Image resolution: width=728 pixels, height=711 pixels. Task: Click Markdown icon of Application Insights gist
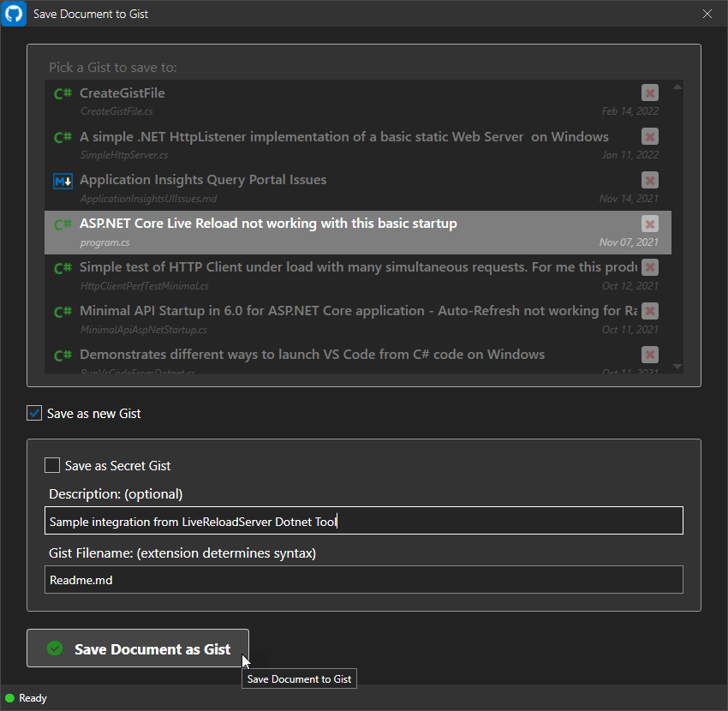tap(63, 181)
